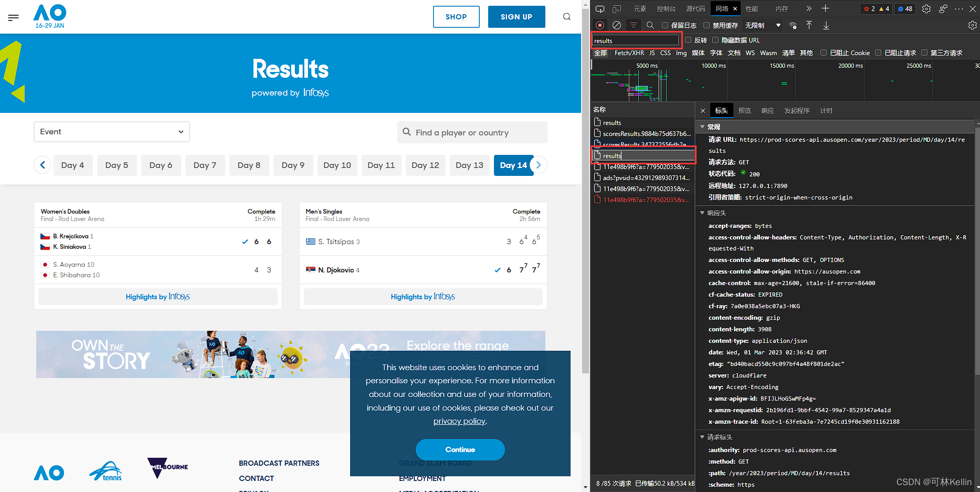Close the Network tab
The image size is (980, 492).
735,9
